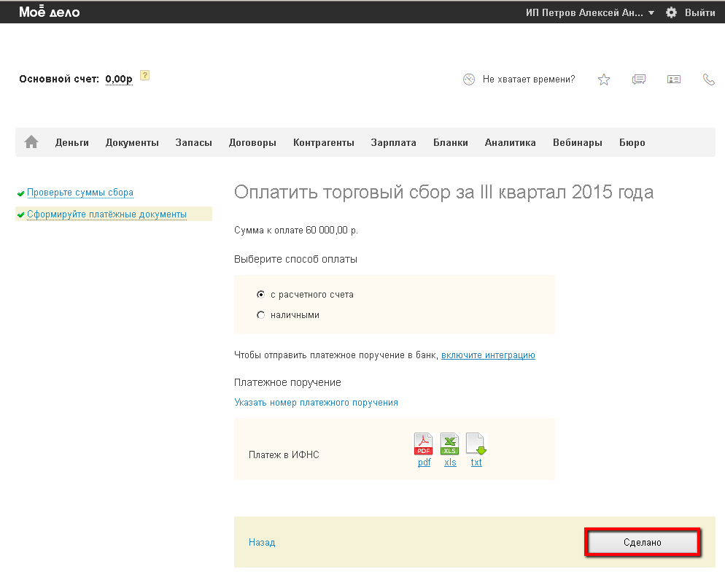Open "Проверьте суммы сбора" step
Viewport: 725px width, 588px height.
80,193
